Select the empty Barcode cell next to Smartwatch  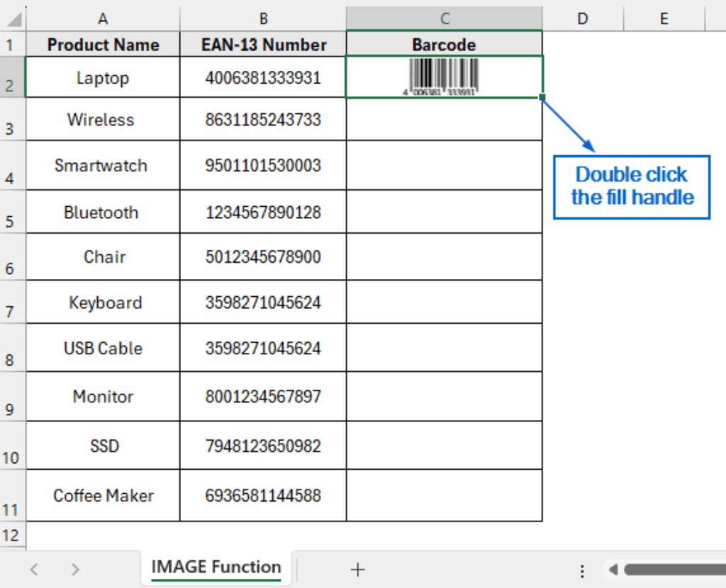click(444, 165)
